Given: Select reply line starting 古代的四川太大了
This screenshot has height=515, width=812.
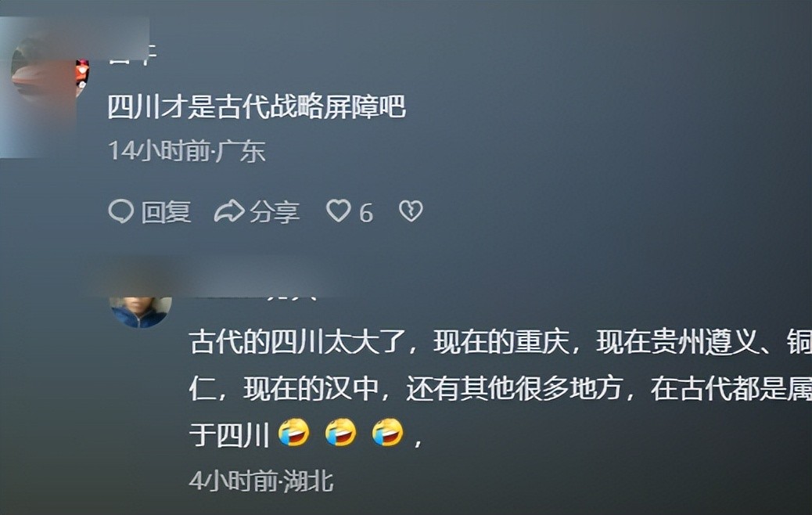Looking at the screenshot, I should pos(500,342).
